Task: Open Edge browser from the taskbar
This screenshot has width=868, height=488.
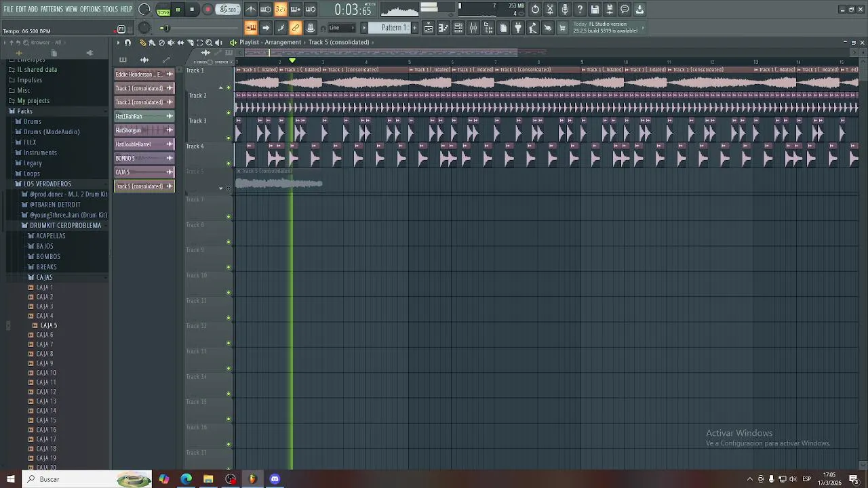Action: point(186,479)
